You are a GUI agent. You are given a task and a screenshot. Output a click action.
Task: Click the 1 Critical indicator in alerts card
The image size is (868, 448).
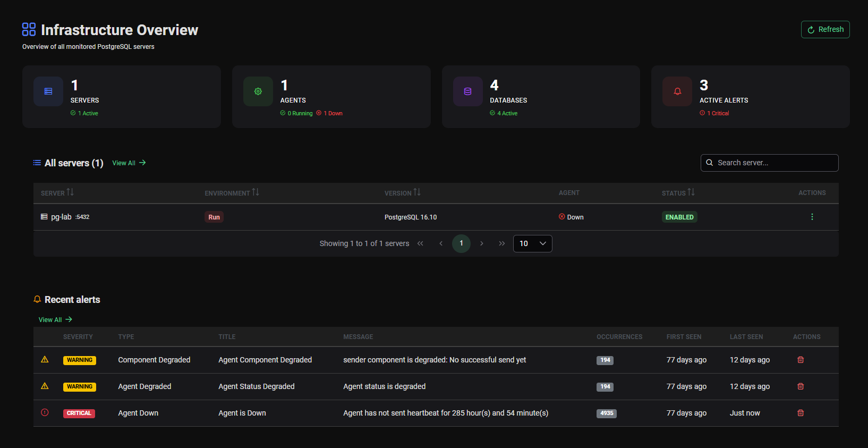(x=714, y=113)
